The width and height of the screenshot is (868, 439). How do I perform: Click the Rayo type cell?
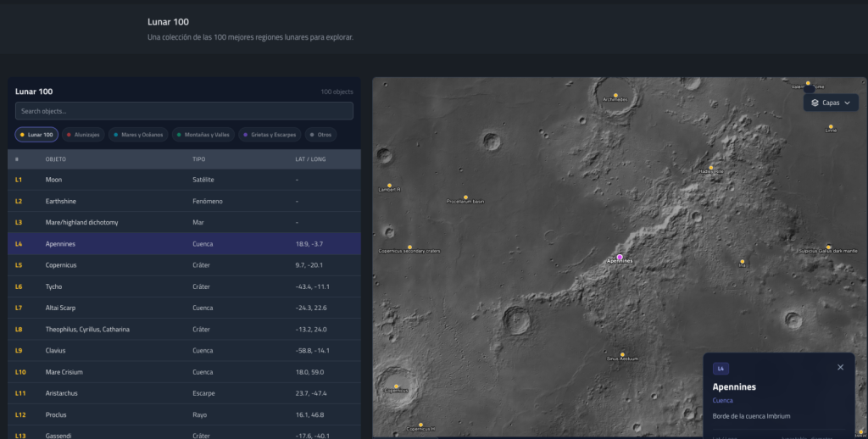[x=199, y=414]
